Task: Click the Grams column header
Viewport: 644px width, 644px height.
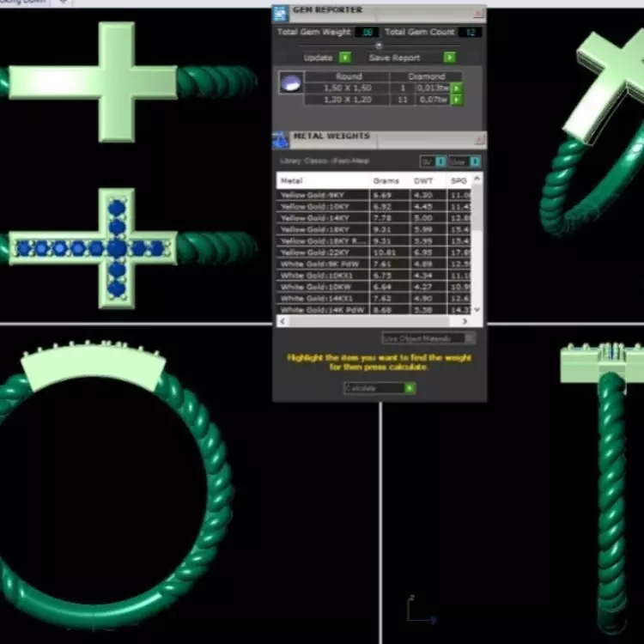Action: pos(389,180)
